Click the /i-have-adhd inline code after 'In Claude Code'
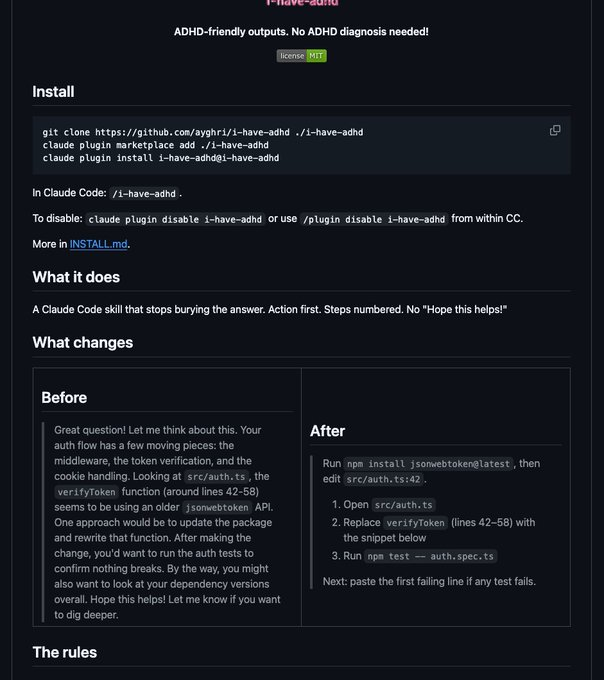This screenshot has height=680, width=604. [144, 193]
